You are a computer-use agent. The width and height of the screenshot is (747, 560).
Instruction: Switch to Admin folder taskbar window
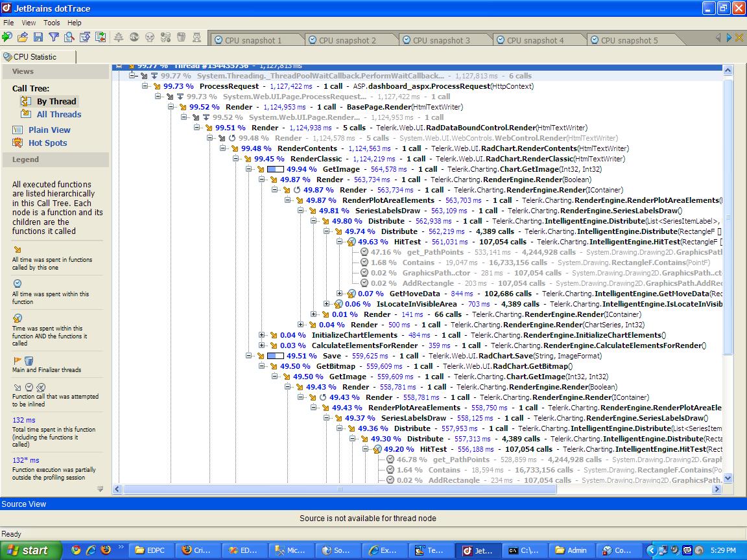(572, 550)
